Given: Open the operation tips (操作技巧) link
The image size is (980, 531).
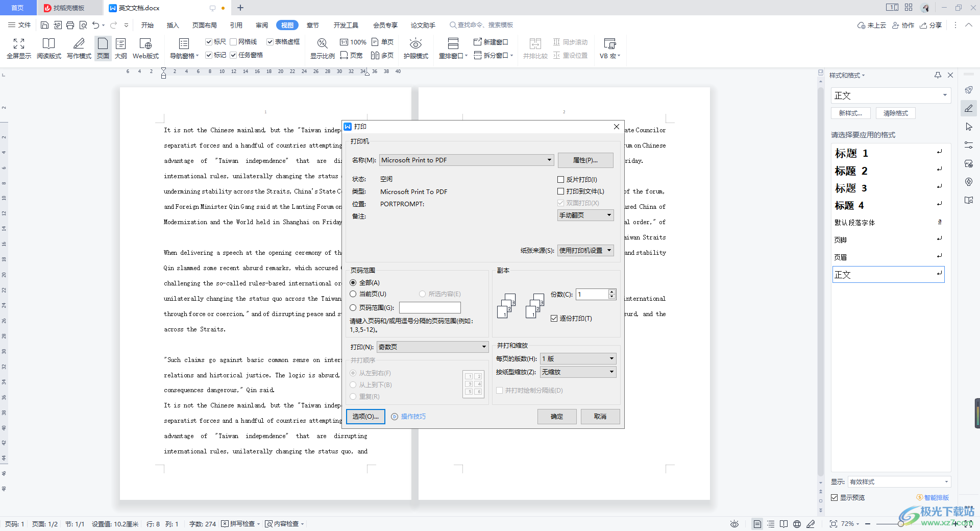Looking at the screenshot, I should [x=413, y=417].
